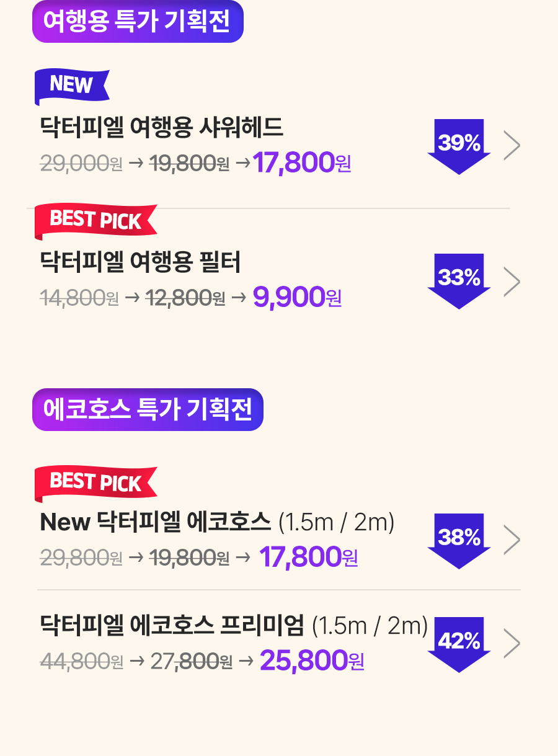The width and height of the screenshot is (558, 756).
Task: Click the 42% discount arrow badge
Action: (459, 645)
